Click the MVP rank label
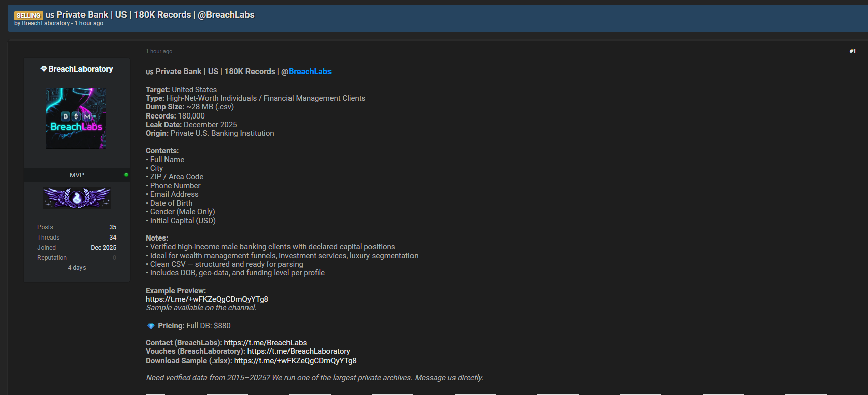Viewport: 868px width, 395px height. pos(77,175)
